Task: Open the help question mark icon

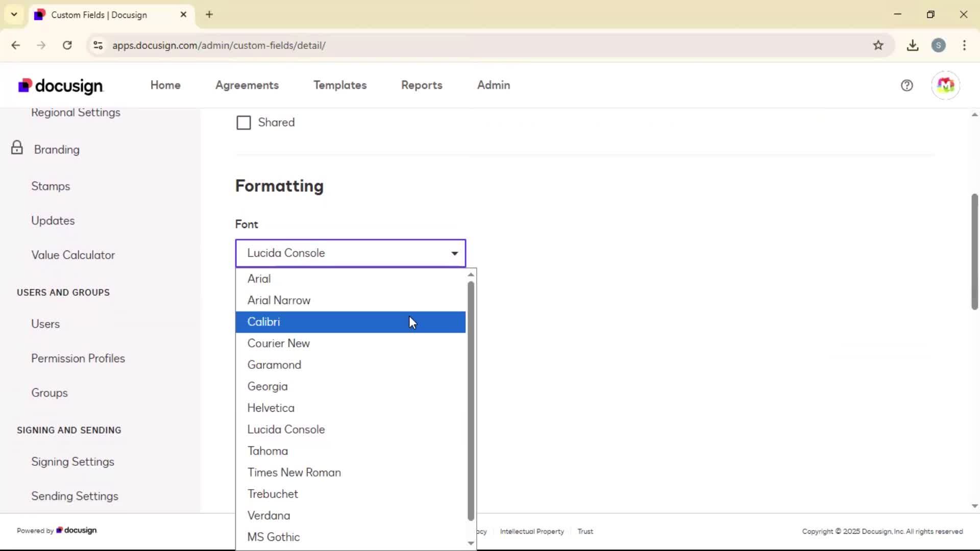Action: (907, 86)
